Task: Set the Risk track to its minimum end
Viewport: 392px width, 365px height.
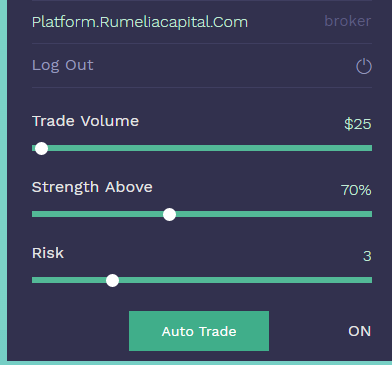Action: point(34,280)
